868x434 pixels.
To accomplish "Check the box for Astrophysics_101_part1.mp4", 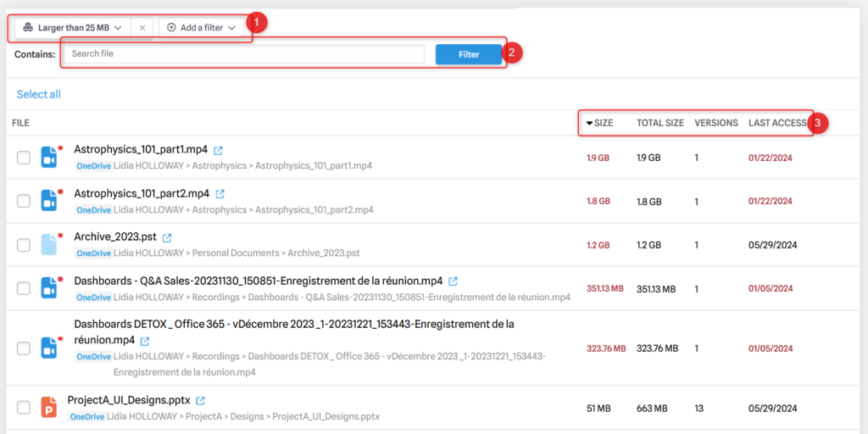I will (24, 158).
